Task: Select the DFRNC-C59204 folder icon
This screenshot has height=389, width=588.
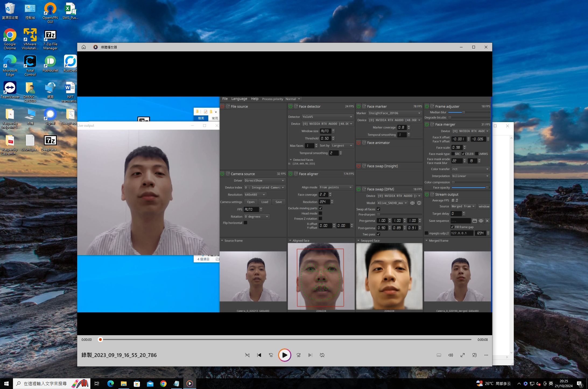Action: click(30, 92)
